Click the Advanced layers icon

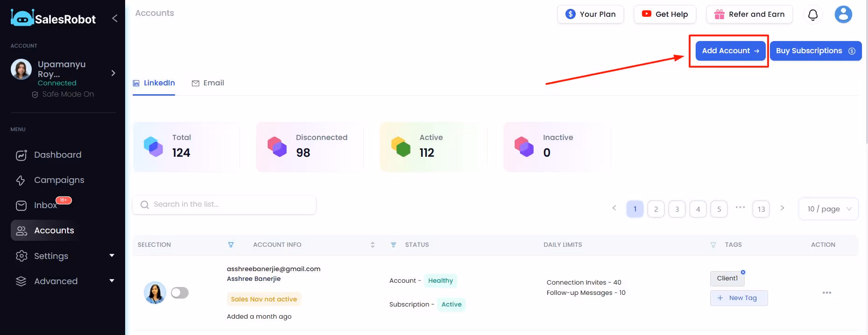[21, 281]
